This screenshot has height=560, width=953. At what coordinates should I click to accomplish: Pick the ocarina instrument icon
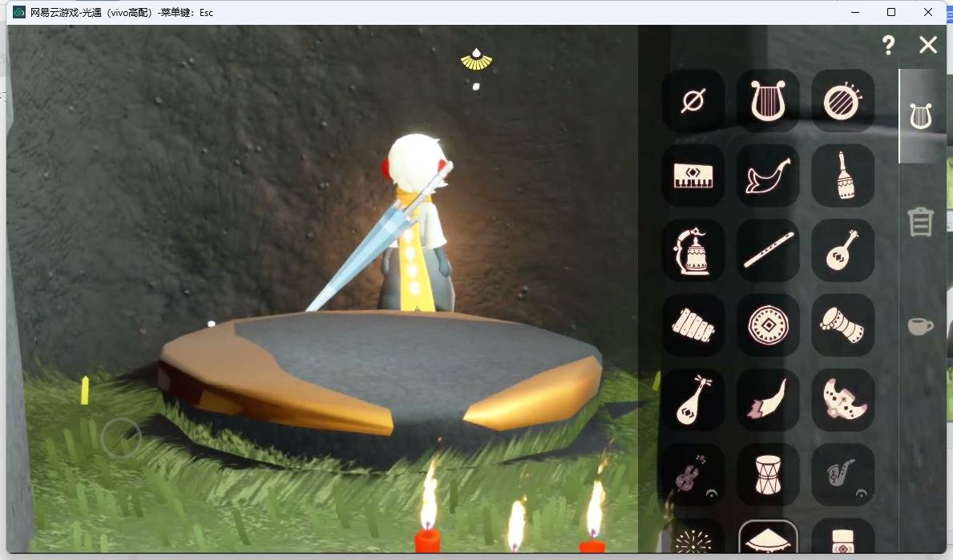tap(842, 401)
